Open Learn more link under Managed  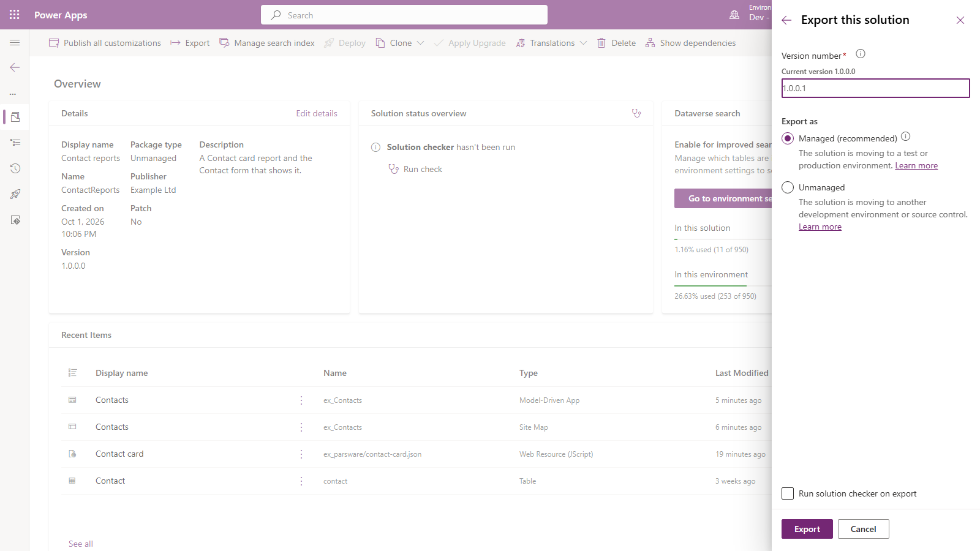[916, 166]
